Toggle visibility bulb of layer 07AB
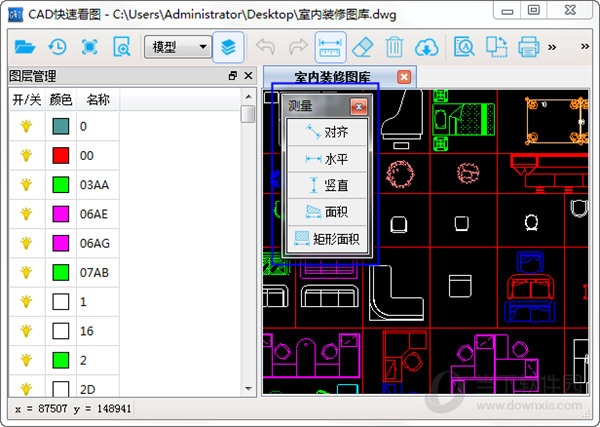600x427 pixels. click(x=26, y=272)
